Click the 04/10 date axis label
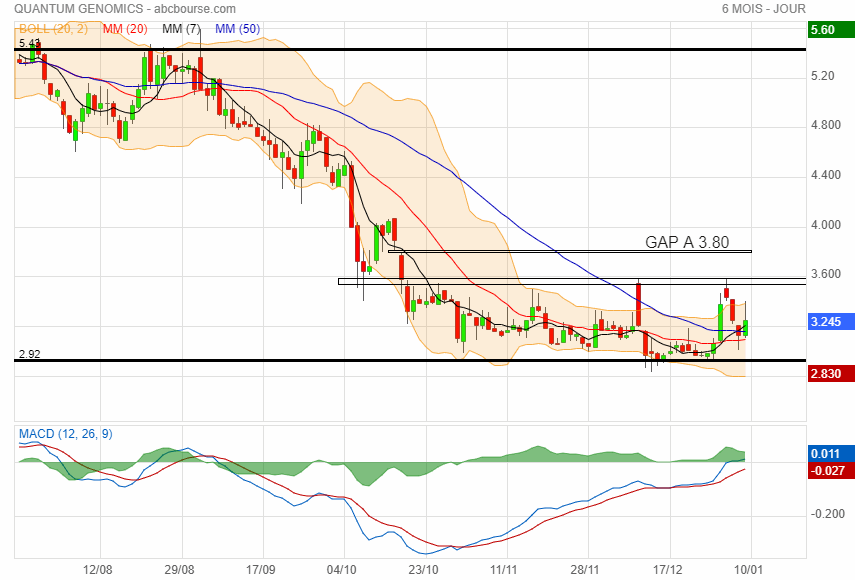 tap(341, 570)
